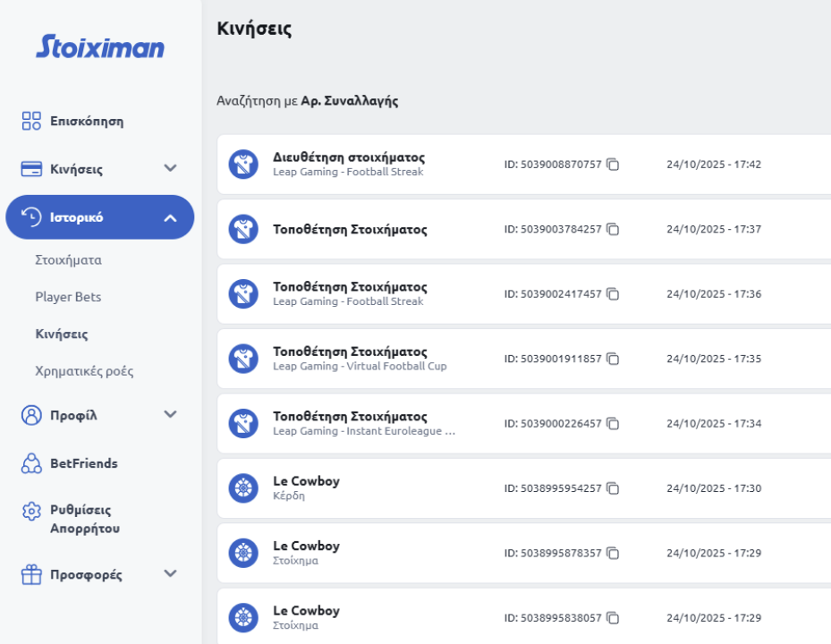The image size is (831, 644).
Task: Select Player Bets under Ιστορικό
Action: (68, 297)
